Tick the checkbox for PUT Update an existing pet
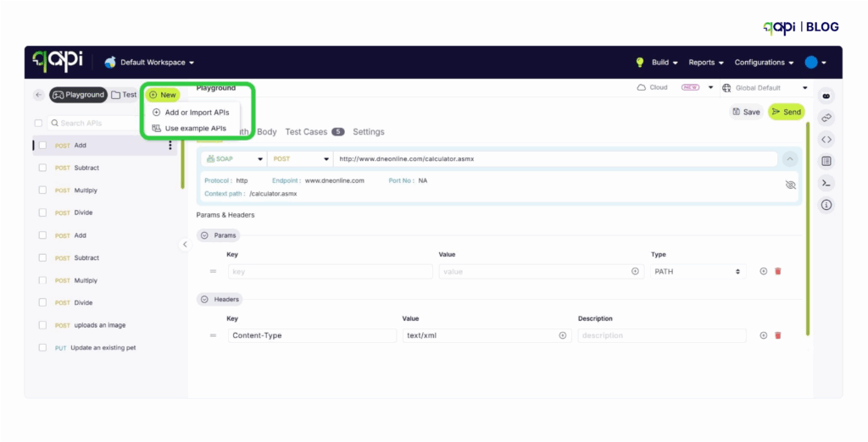868x442 pixels. point(42,348)
